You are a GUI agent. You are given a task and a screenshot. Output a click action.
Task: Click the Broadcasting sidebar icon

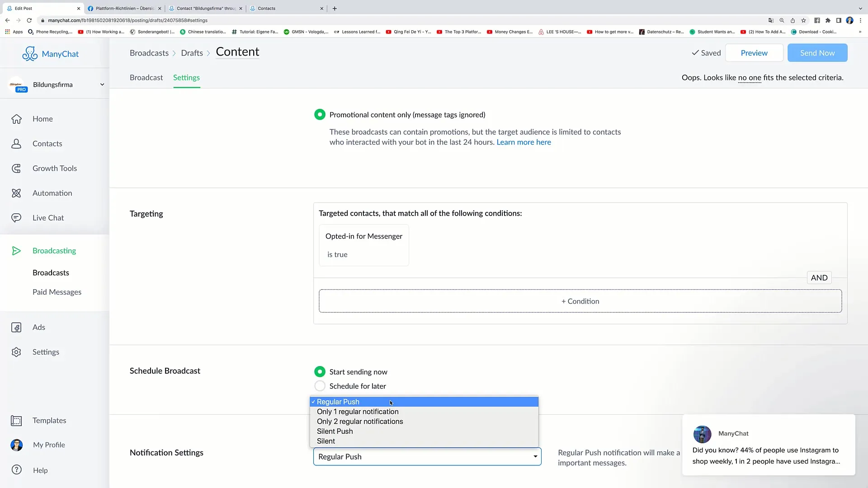[x=16, y=250]
